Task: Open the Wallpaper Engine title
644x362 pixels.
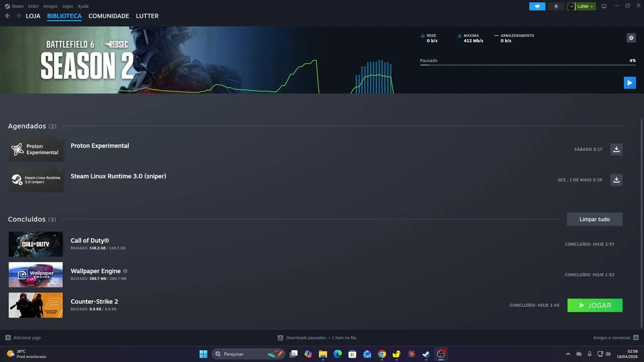Action: pyautogui.click(x=96, y=271)
